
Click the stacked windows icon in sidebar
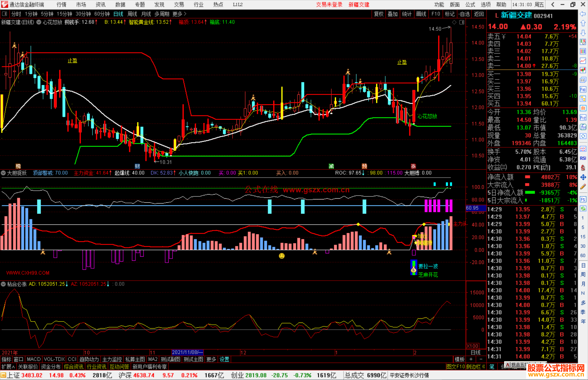(583, 80)
